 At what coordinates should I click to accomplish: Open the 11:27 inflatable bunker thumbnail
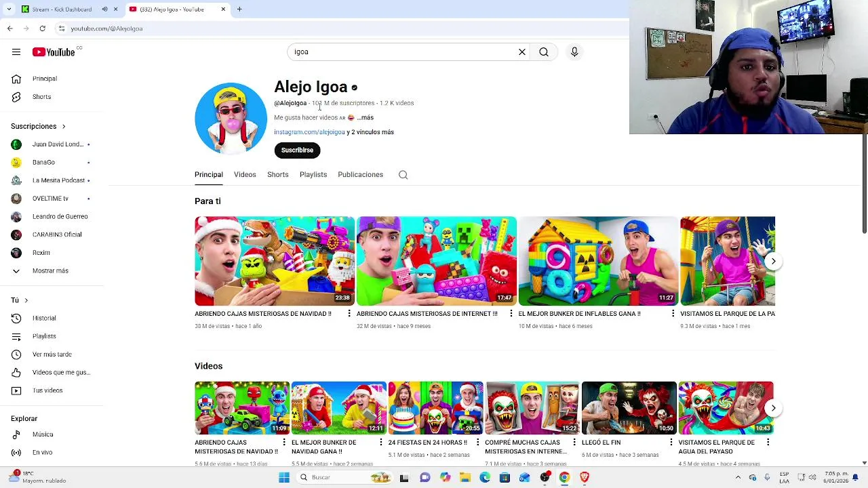598,261
